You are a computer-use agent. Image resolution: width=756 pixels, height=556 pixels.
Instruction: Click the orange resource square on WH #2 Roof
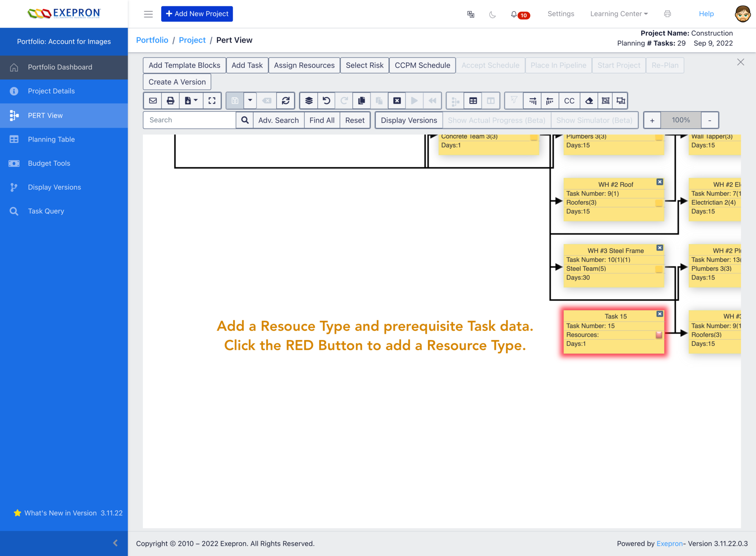659,203
